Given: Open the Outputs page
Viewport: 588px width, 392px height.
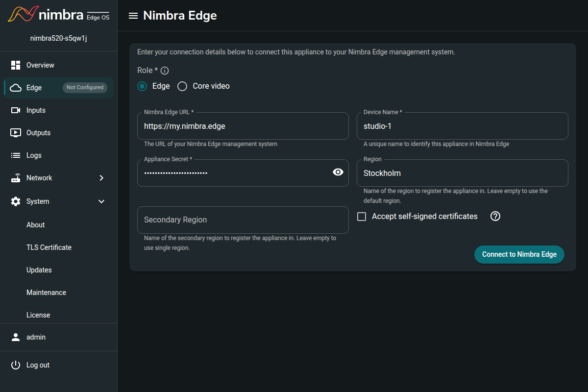Looking at the screenshot, I should [x=58, y=133].
